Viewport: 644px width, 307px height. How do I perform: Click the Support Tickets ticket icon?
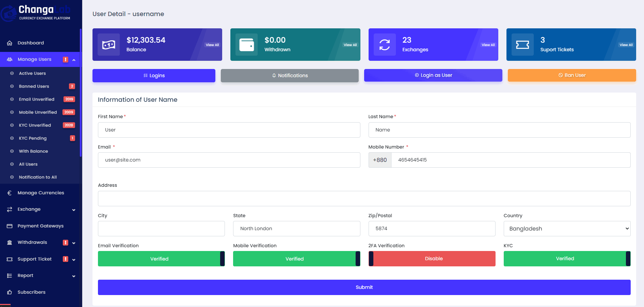point(522,45)
